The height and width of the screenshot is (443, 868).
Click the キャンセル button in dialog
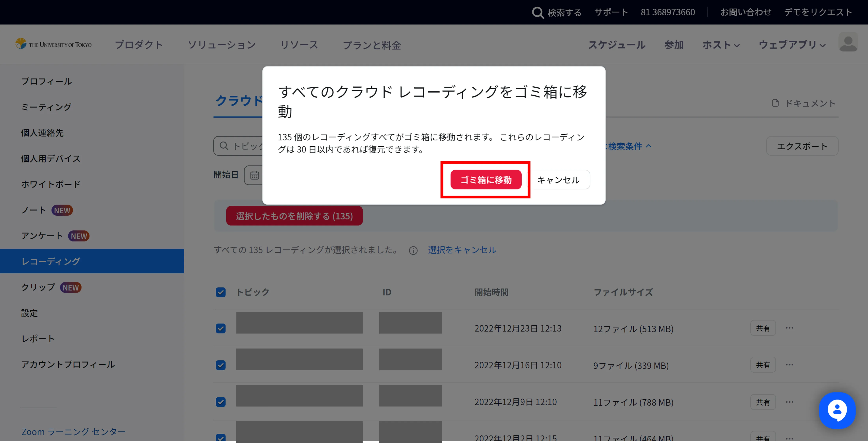pyautogui.click(x=558, y=180)
